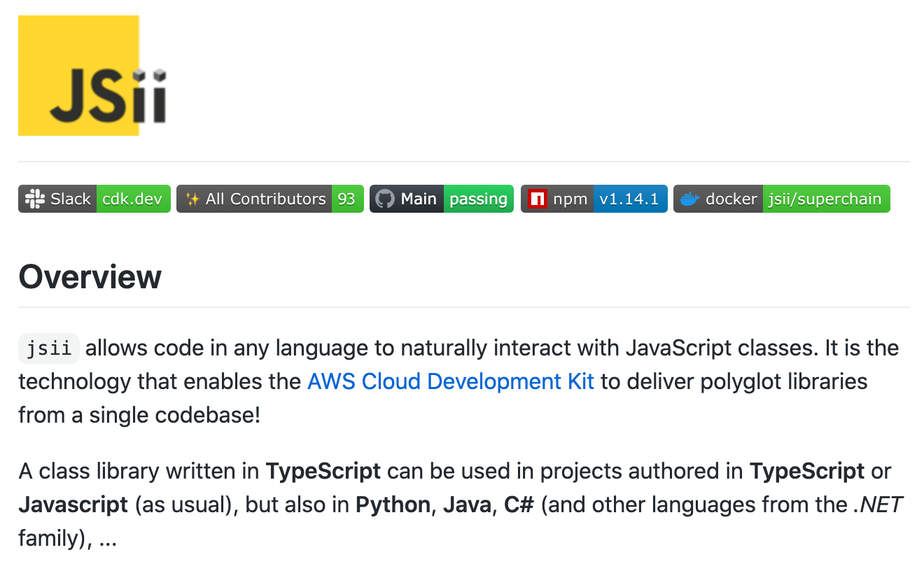924x571 pixels.
Task: Click the Overview section heading
Action: (90, 277)
